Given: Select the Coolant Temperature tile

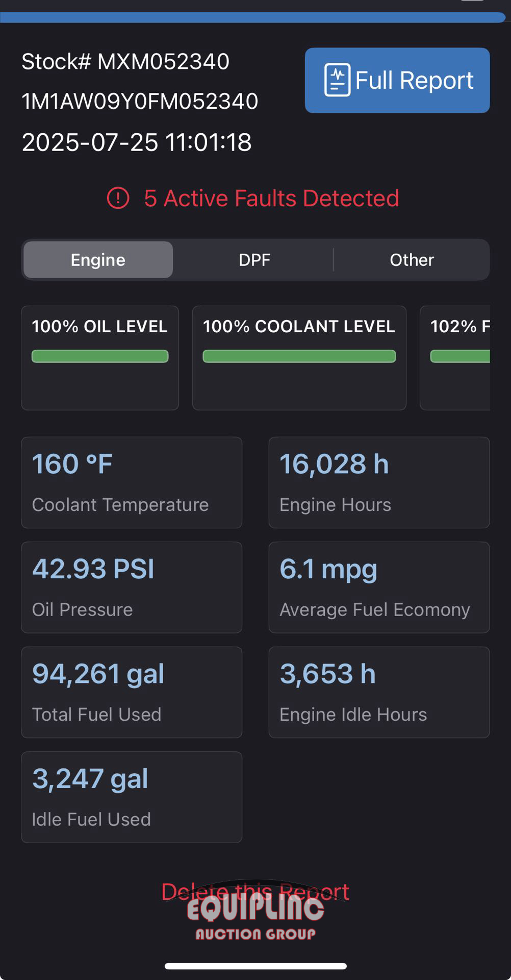Looking at the screenshot, I should pos(131,482).
